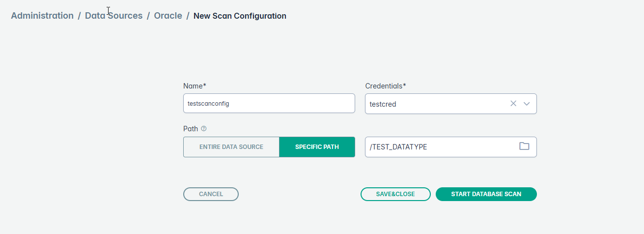Screen dimensions: 644x234
Task: Click the Path label text
Action: coord(191,129)
